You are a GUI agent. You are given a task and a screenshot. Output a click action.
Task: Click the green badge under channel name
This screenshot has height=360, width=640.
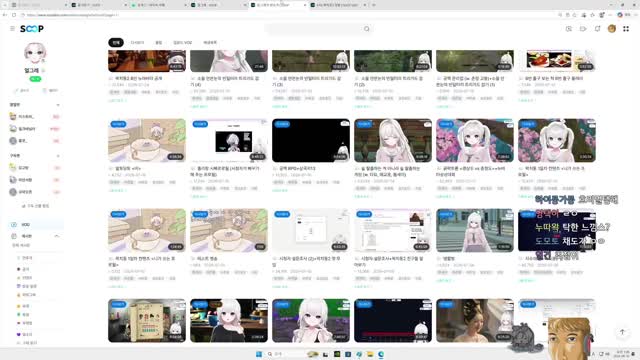point(36,79)
